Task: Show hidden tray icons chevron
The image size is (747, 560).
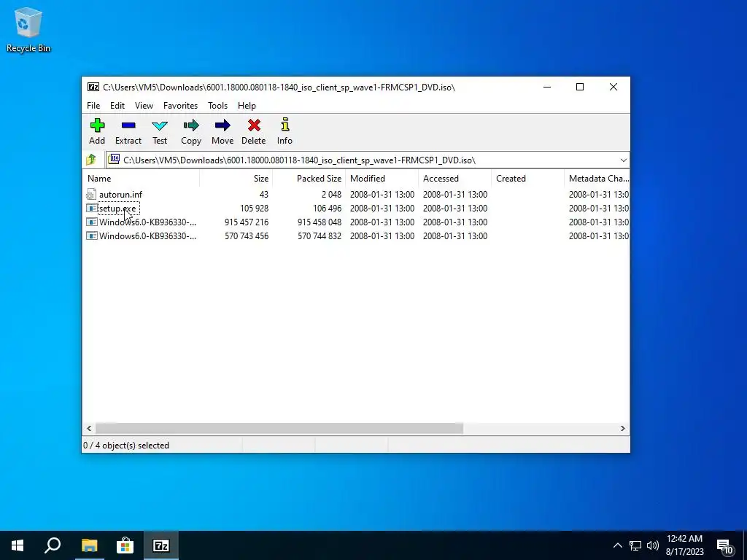Action: pyautogui.click(x=617, y=545)
